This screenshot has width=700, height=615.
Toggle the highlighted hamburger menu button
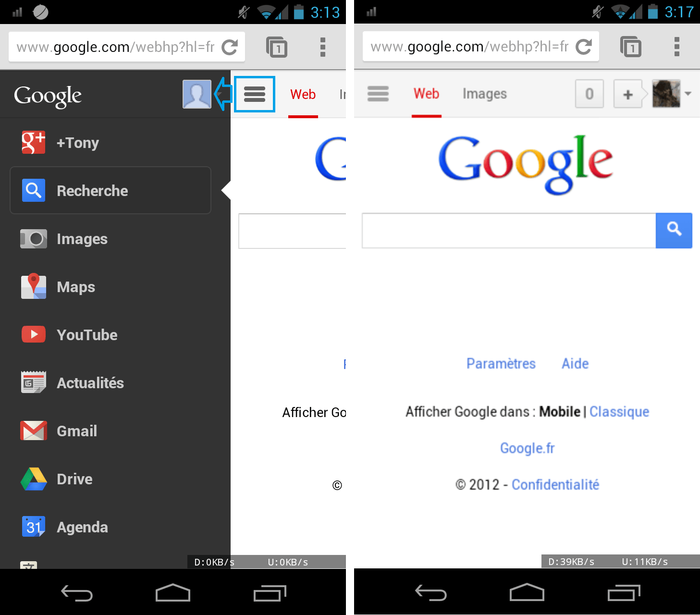[255, 94]
